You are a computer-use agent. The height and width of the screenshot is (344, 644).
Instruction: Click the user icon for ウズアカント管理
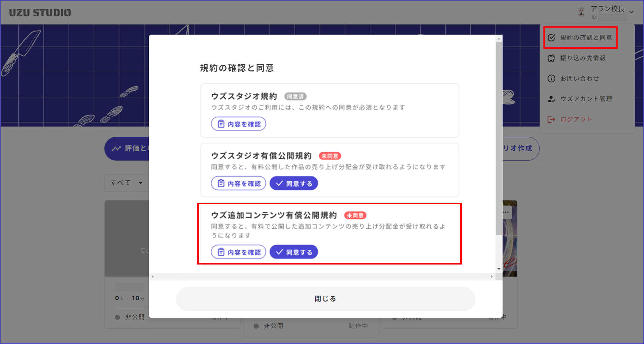[x=551, y=99]
